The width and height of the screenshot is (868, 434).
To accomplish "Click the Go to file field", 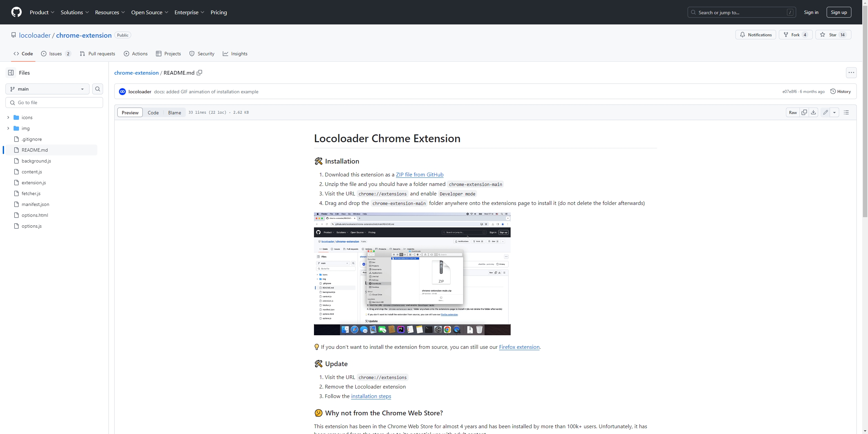I will coord(54,102).
